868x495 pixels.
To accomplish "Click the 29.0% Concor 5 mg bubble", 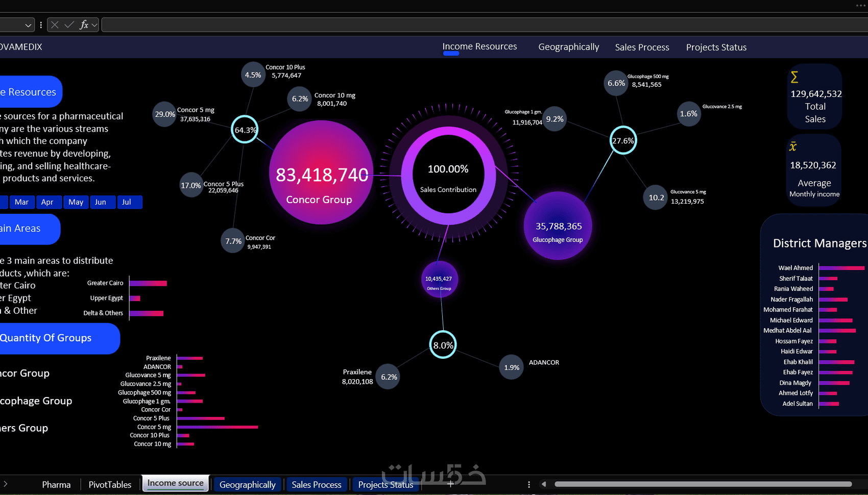I will [x=165, y=114].
